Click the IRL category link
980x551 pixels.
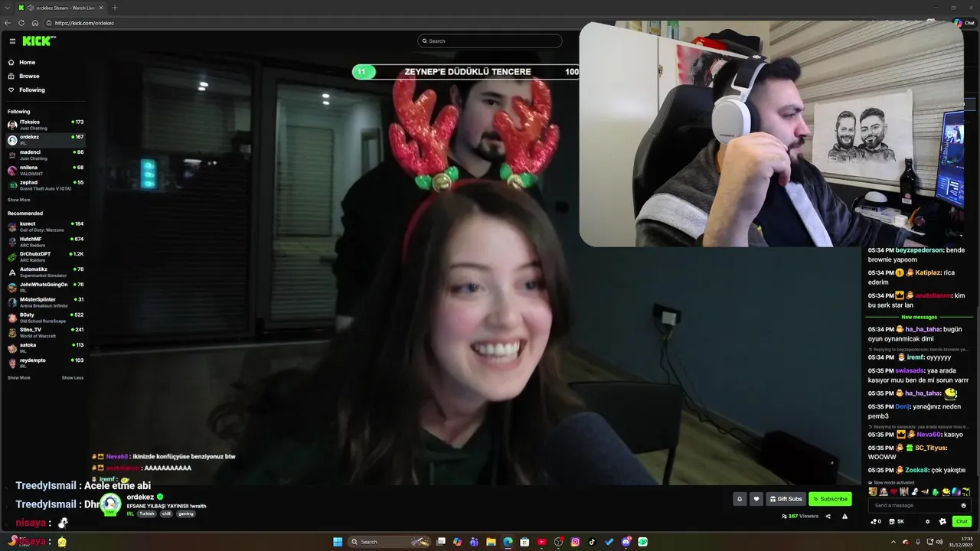[130, 514]
